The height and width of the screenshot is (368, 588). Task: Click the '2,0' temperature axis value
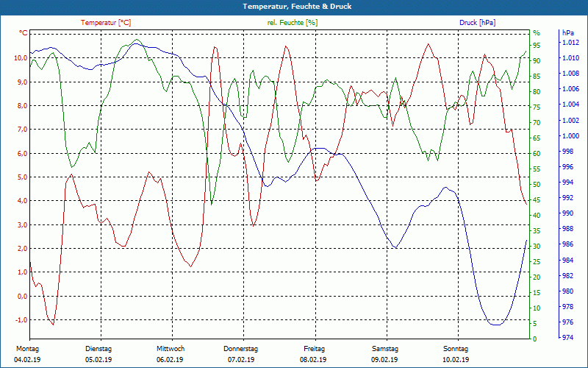pos(22,248)
